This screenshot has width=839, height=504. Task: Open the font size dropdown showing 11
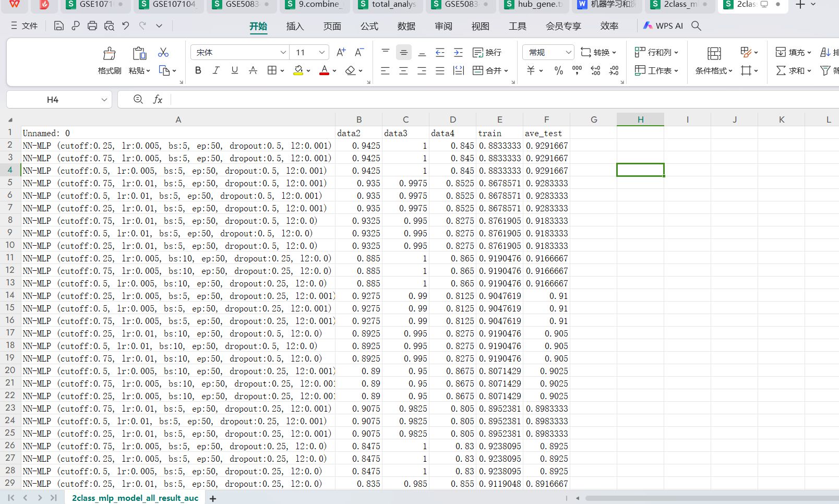322,52
